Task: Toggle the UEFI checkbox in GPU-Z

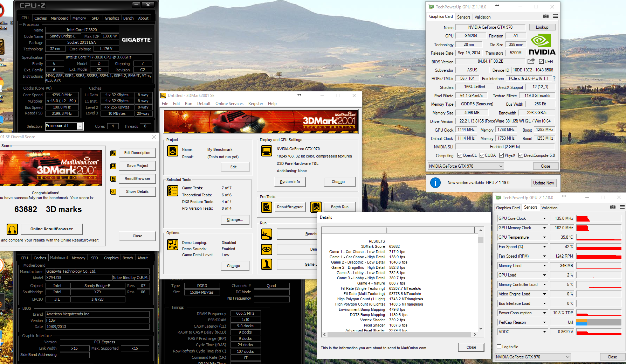Action: pyautogui.click(x=542, y=62)
